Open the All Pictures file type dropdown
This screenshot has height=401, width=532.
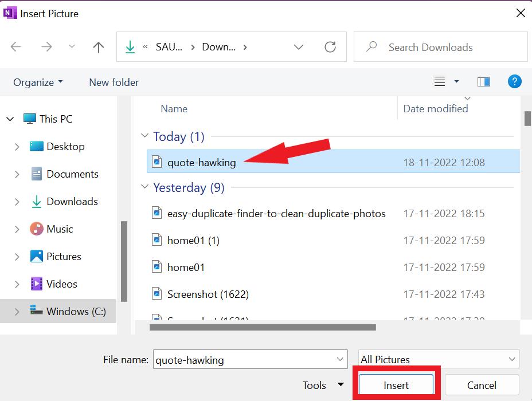[x=439, y=360]
